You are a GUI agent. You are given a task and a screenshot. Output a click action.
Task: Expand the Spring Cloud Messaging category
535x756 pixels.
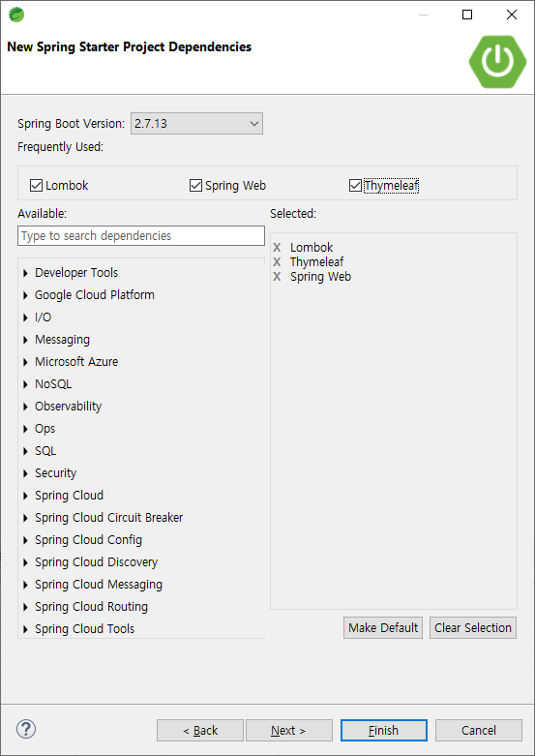(x=25, y=585)
